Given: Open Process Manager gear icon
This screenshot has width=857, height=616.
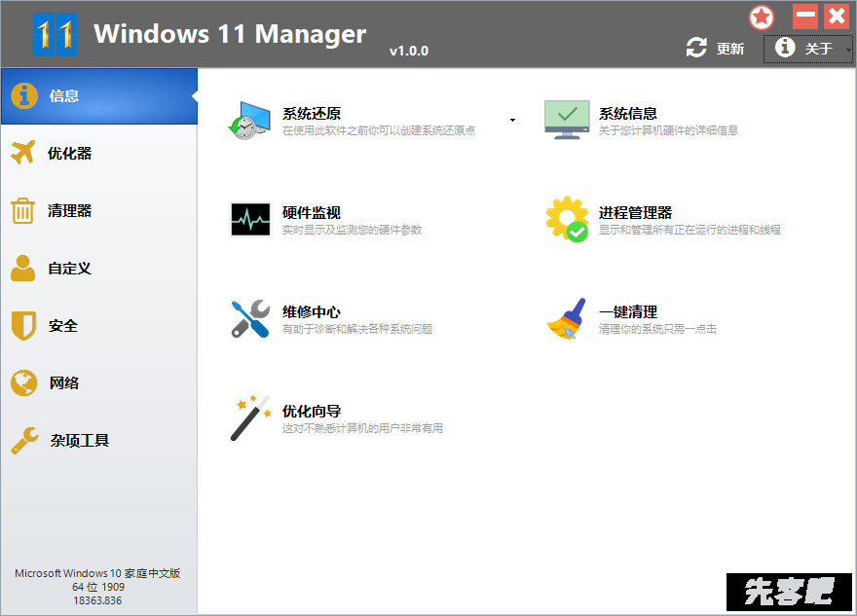Looking at the screenshot, I should [x=566, y=220].
